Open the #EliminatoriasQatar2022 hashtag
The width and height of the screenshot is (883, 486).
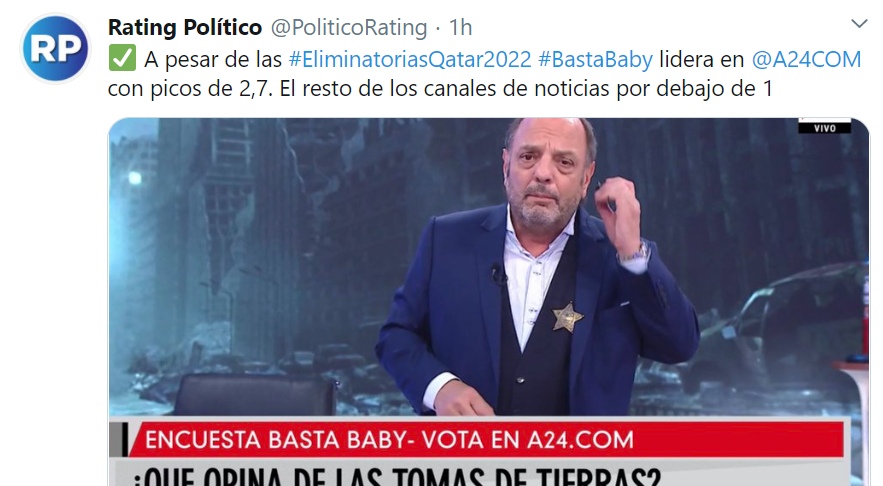(x=410, y=59)
